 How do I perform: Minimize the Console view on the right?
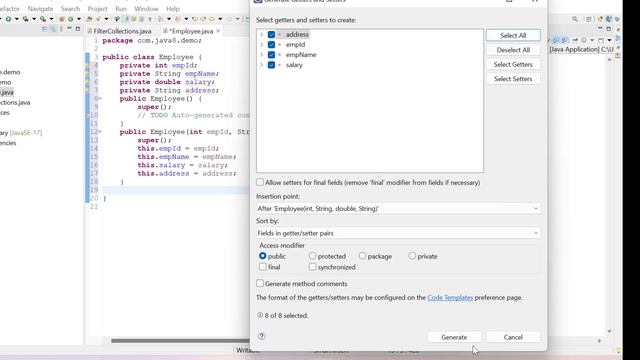tap(600, 29)
